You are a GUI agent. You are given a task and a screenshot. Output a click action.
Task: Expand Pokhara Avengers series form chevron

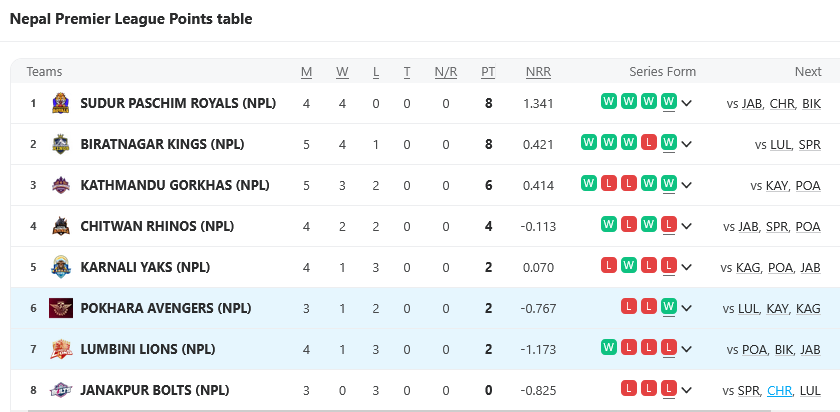(x=687, y=309)
